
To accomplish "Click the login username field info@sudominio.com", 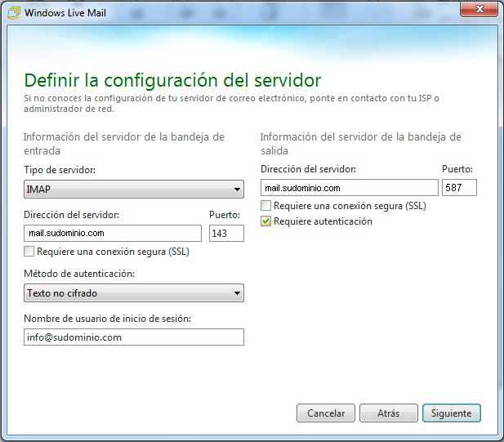I will click(x=134, y=337).
